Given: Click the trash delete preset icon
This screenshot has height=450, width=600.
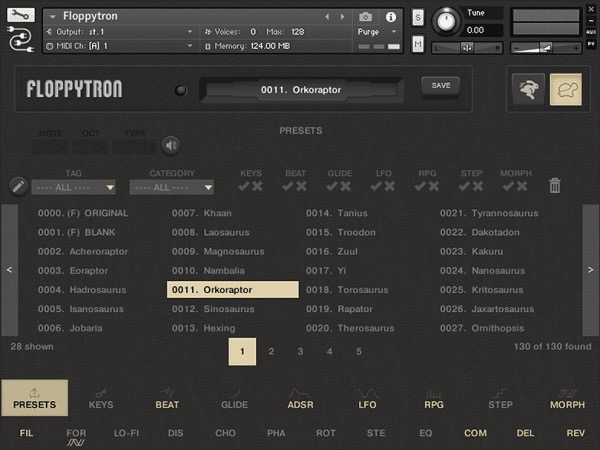Looking at the screenshot, I should [555, 186].
